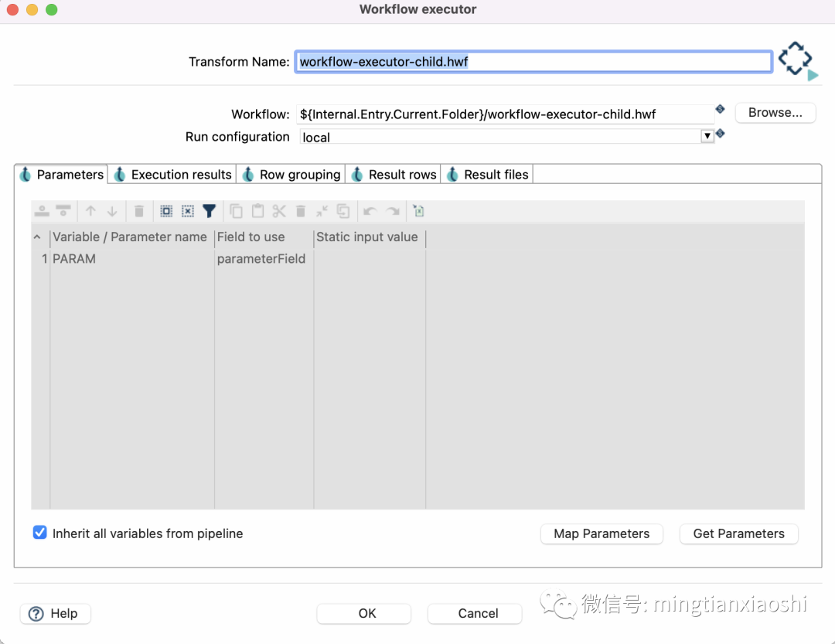The image size is (835, 644).
Task: Click the variable insert icon beside the Workflow field
Action: click(x=720, y=109)
